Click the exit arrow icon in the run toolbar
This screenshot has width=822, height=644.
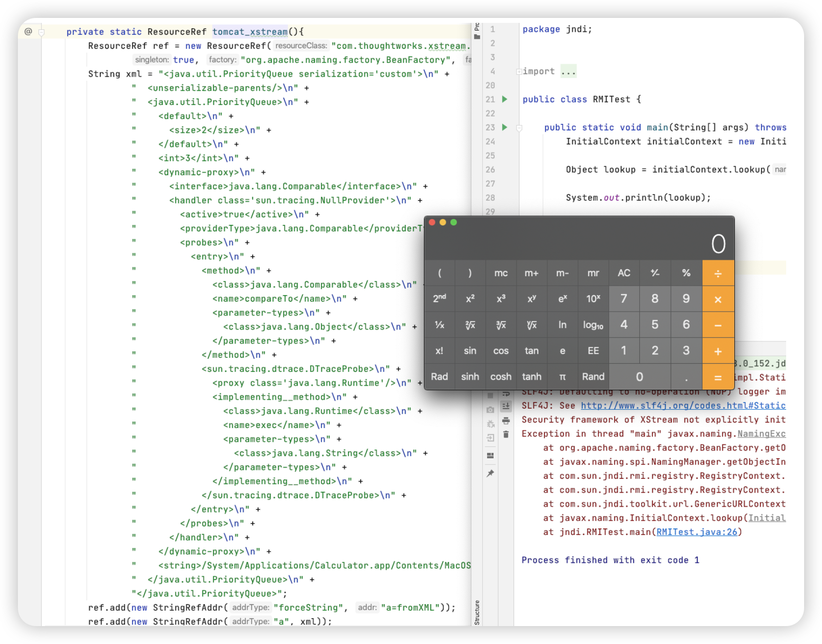click(x=490, y=438)
